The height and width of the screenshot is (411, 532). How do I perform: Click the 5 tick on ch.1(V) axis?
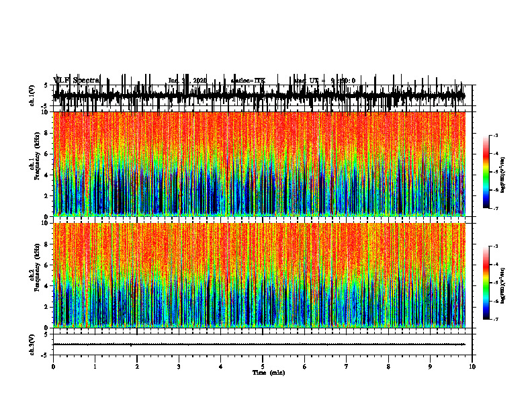pyautogui.click(x=46, y=85)
